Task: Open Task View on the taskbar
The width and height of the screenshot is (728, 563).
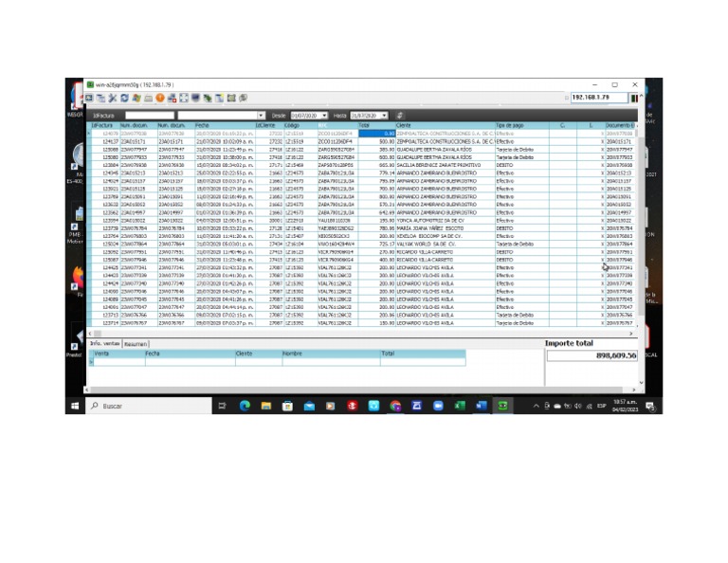Action: 223,406
